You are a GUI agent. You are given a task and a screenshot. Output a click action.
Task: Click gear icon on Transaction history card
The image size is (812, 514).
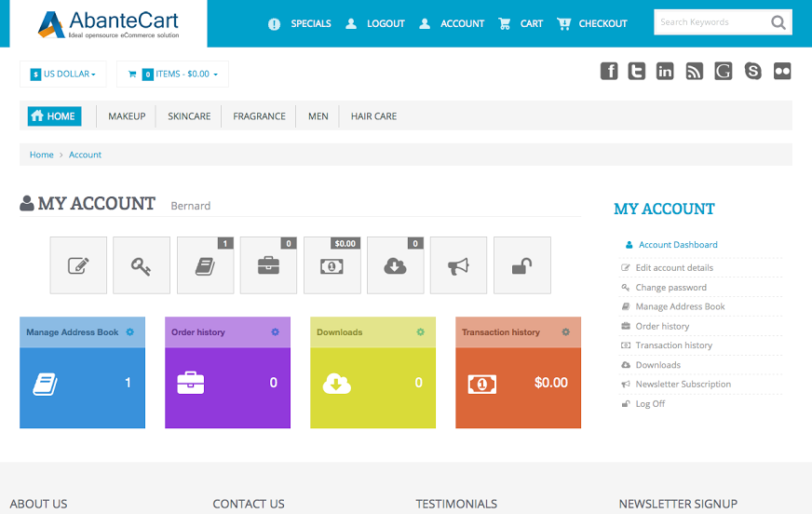pyautogui.click(x=565, y=331)
